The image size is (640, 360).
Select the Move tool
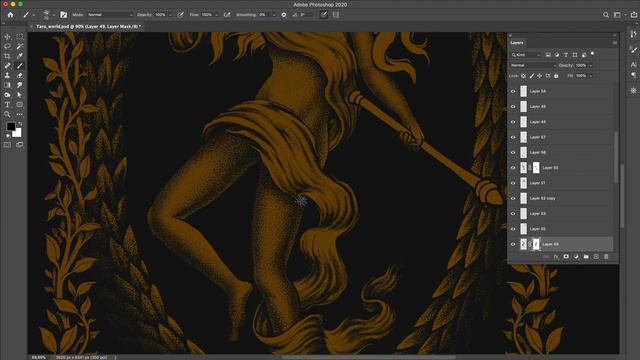[7, 37]
